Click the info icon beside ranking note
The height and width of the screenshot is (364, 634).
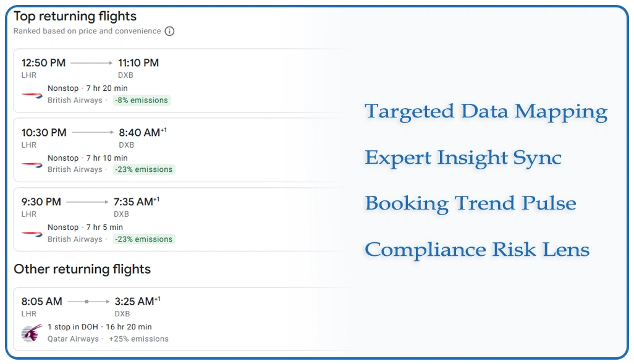(x=169, y=31)
